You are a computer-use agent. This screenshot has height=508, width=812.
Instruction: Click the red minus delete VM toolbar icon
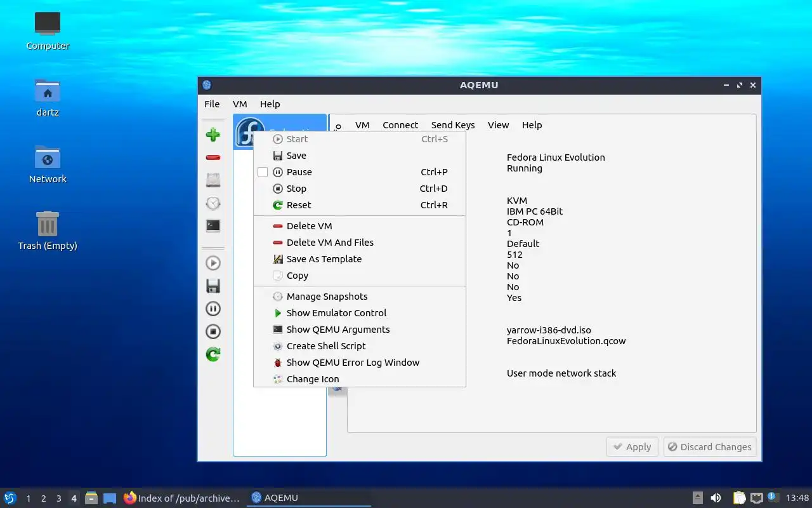[213, 157]
